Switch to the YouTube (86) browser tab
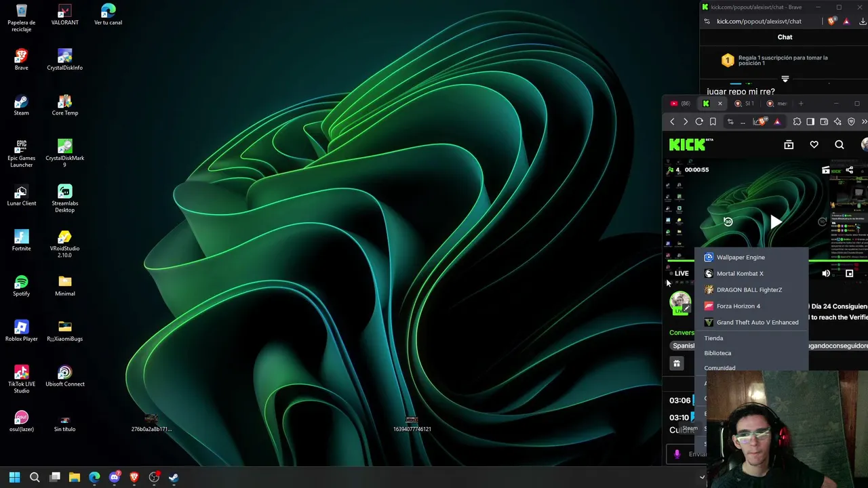This screenshot has width=868, height=488. tap(680, 104)
